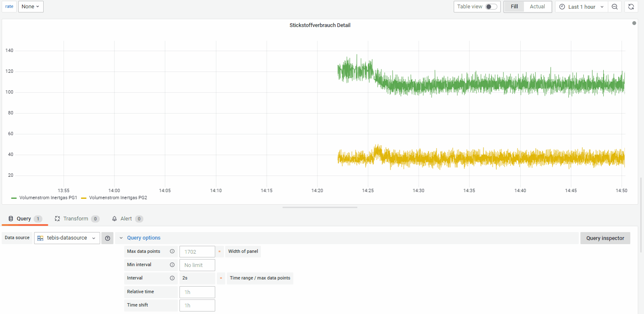Open the tebis-datasource selector dropdown
Screen dimensions: 644x314
(x=67, y=238)
